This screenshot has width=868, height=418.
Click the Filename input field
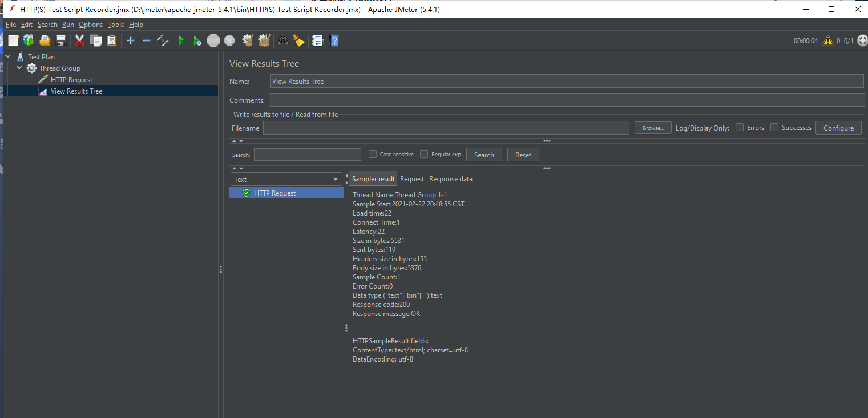(446, 128)
